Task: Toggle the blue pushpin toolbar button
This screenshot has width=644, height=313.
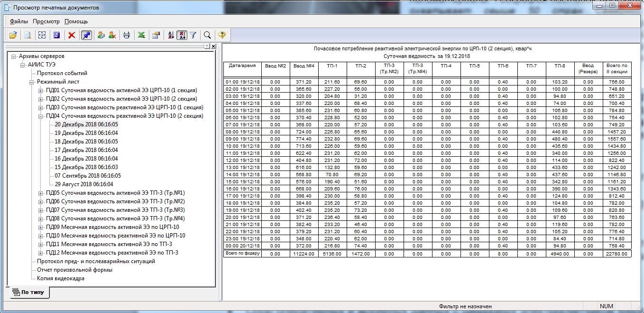Action: (86, 35)
